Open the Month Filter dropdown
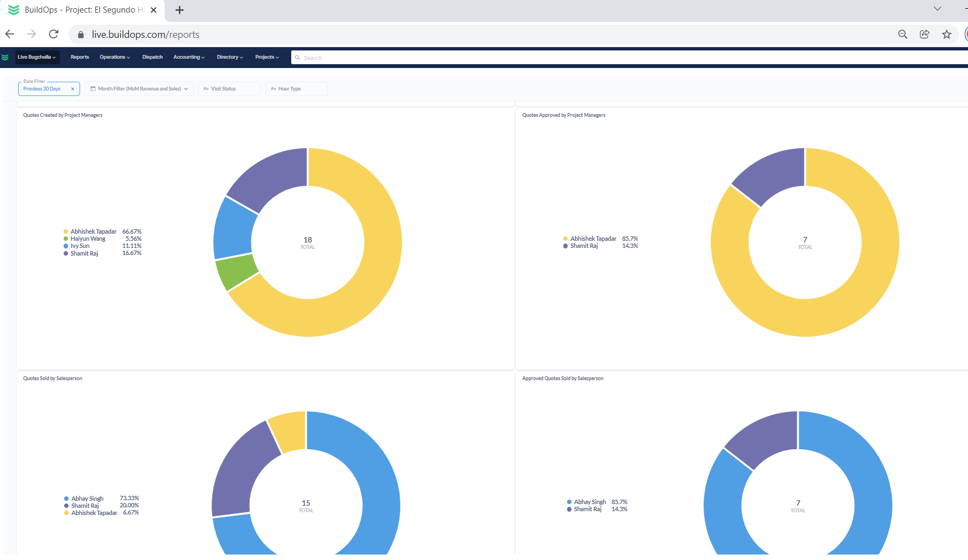 [x=139, y=89]
